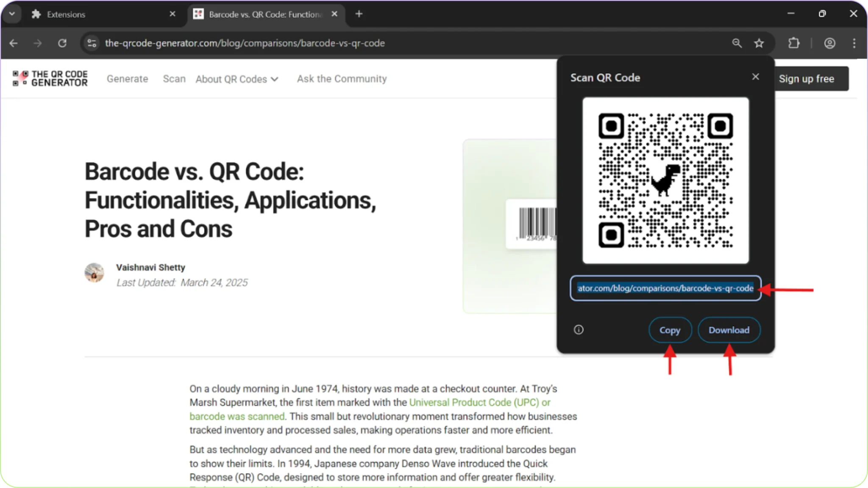The height and width of the screenshot is (488, 868).
Task: Open Chrome three-dot menu
Action: coord(854,43)
